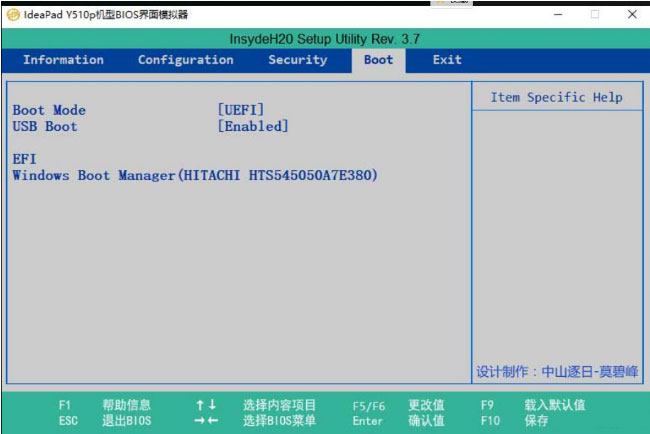Screen dimensions: 650x434
Task: Go to the Security tab
Action: pos(298,60)
